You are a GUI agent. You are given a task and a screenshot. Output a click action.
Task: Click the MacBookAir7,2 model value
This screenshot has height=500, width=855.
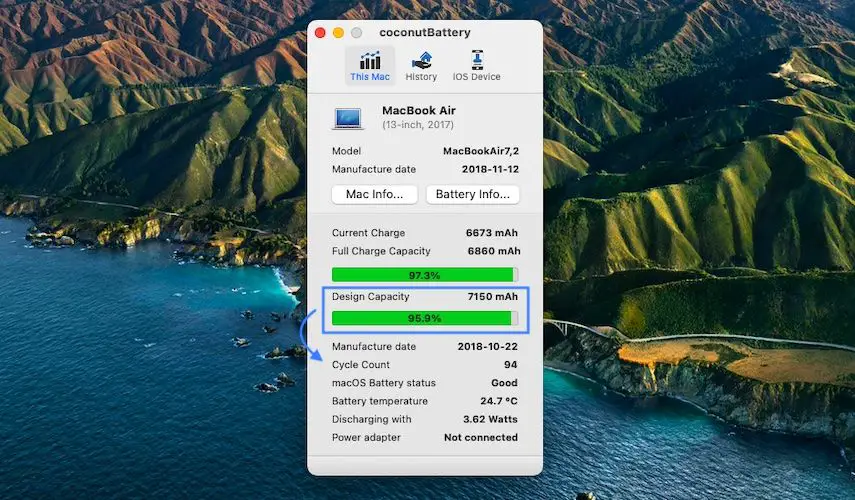point(481,151)
